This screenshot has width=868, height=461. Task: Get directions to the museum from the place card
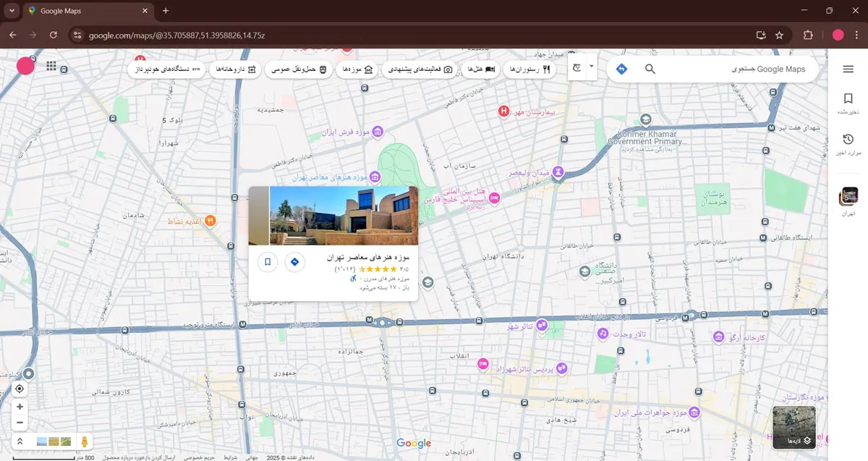(294, 262)
